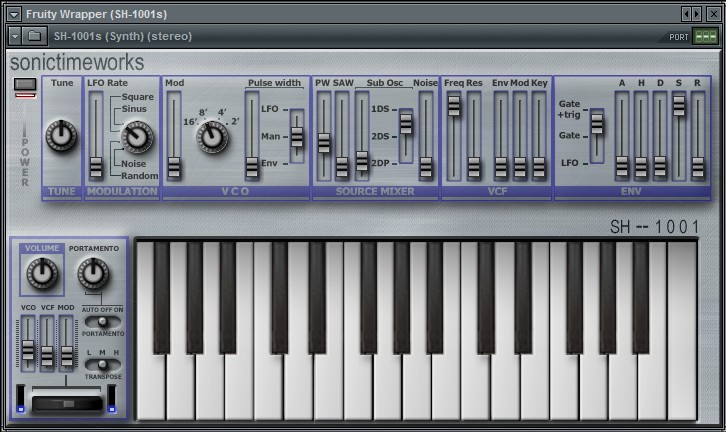
Task: Click the Pulse width LFO/Man/Env selector
Action: (x=297, y=135)
